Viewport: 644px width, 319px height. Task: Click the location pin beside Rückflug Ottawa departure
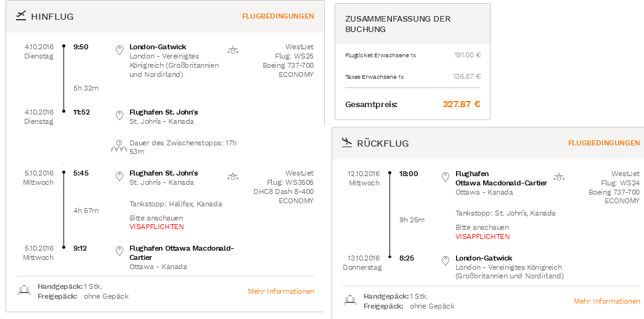coord(445,177)
